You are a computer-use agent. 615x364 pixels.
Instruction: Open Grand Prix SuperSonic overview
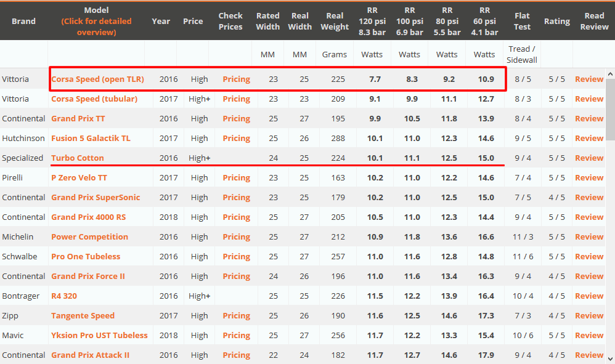[96, 198]
